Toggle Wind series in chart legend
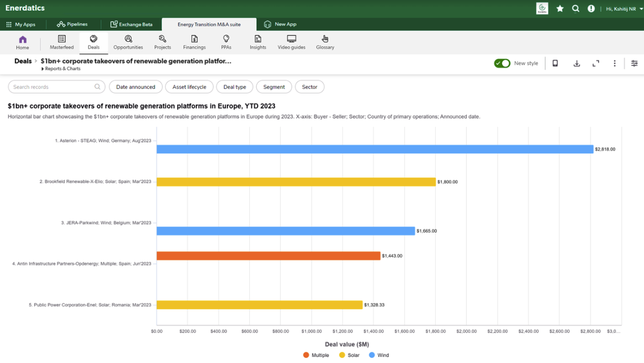Viewport: 644px width, 363px height. 379,355
